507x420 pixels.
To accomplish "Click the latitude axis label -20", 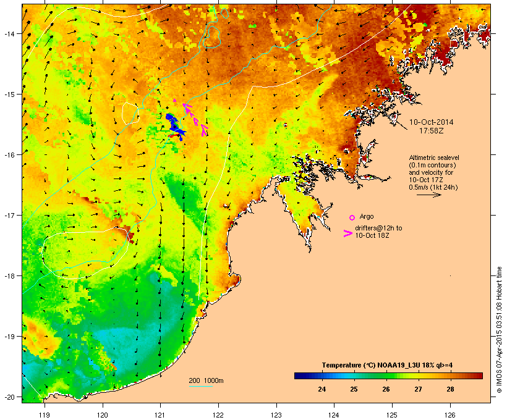I will (9, 397).
